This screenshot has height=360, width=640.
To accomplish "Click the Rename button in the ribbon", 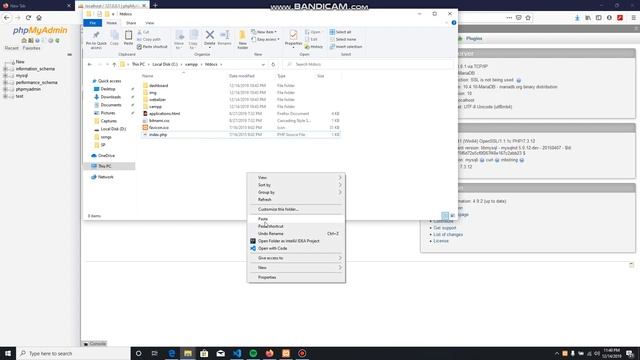I will pos(224,38).
